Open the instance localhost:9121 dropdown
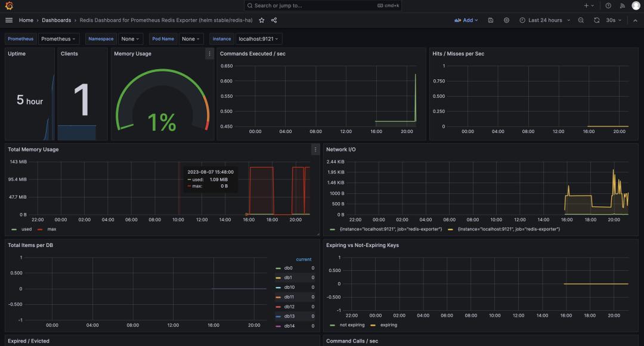This screenshot has width=644, height=346. (x=258, y=39)
